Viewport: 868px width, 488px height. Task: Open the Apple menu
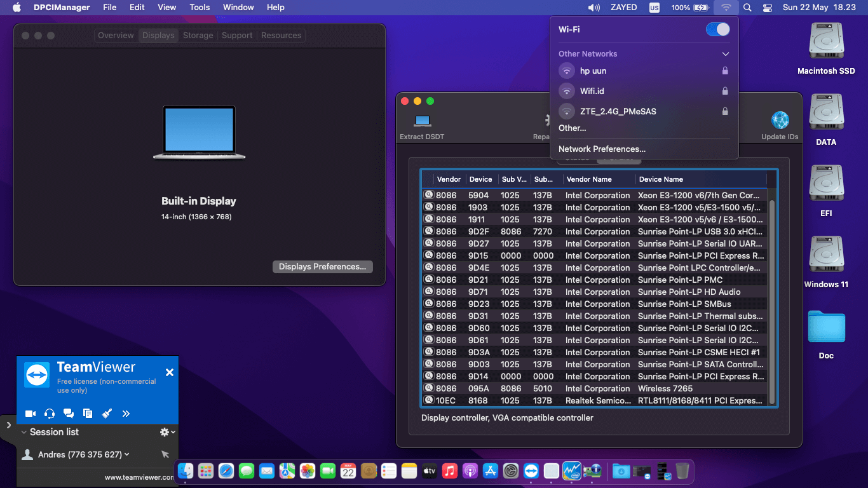17,8
